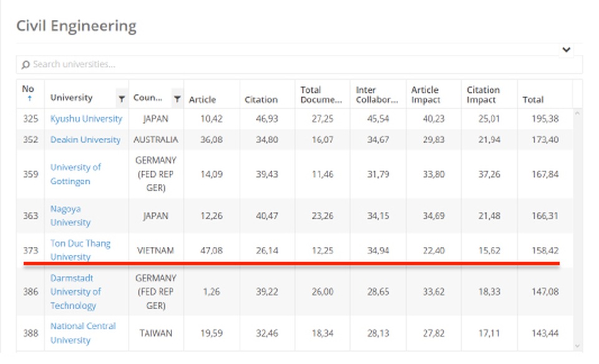Expand the chevron dropdown above the table
Viewport: 599px width, 364px height.
567,50
